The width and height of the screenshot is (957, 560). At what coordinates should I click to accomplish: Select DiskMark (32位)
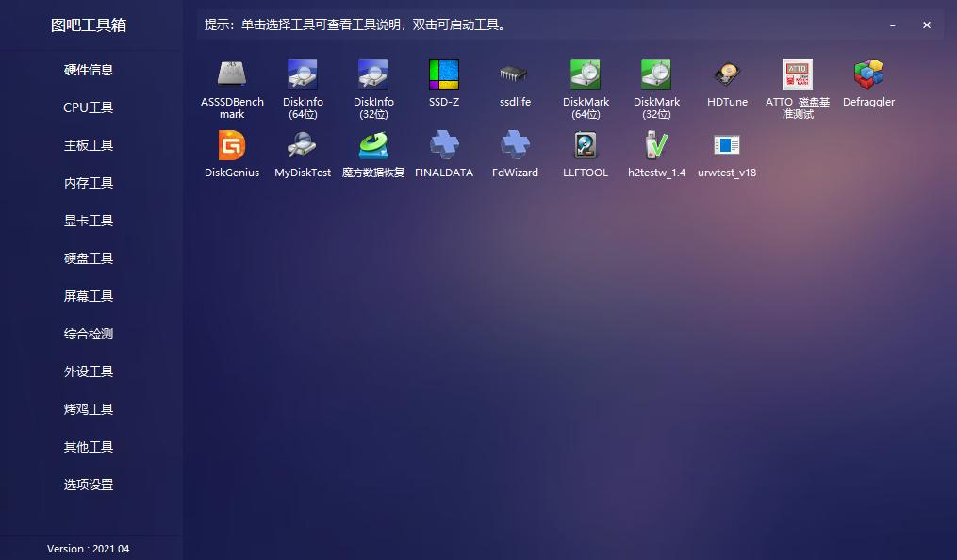click(655, 75)
